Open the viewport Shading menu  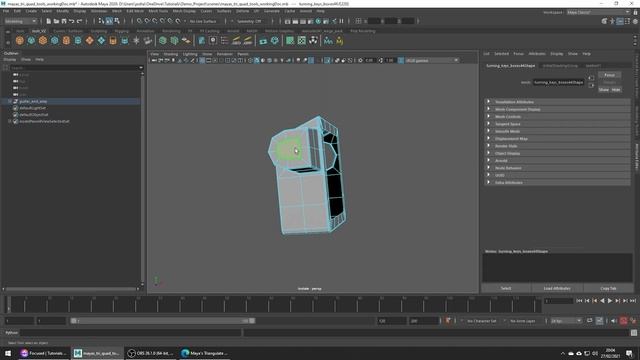pyautogui.click(x=171, y=54)
